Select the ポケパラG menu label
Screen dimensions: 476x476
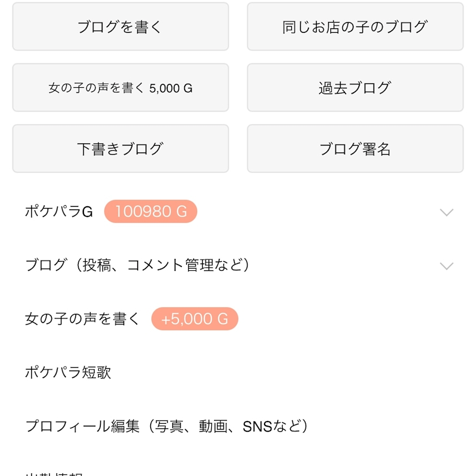pos(58,212)
